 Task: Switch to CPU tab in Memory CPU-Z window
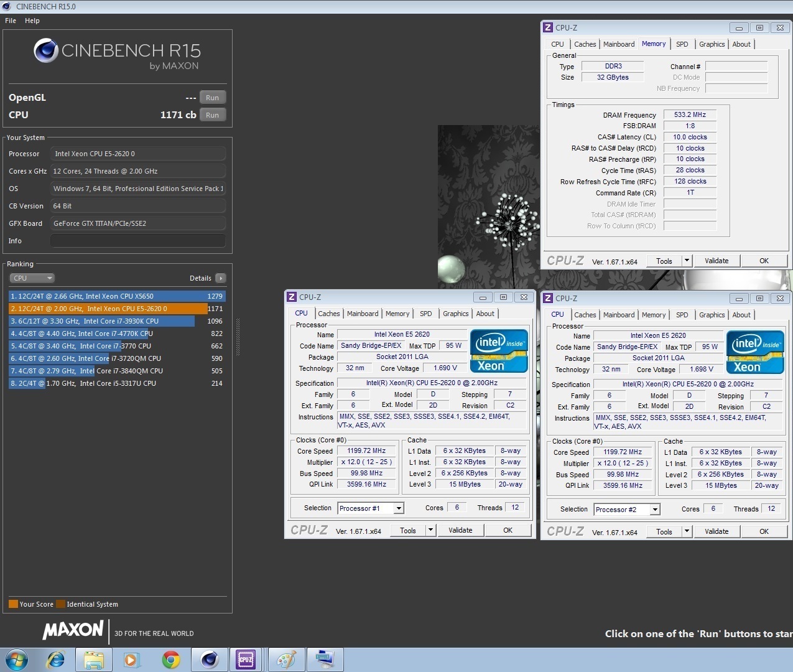click(557, 44)
